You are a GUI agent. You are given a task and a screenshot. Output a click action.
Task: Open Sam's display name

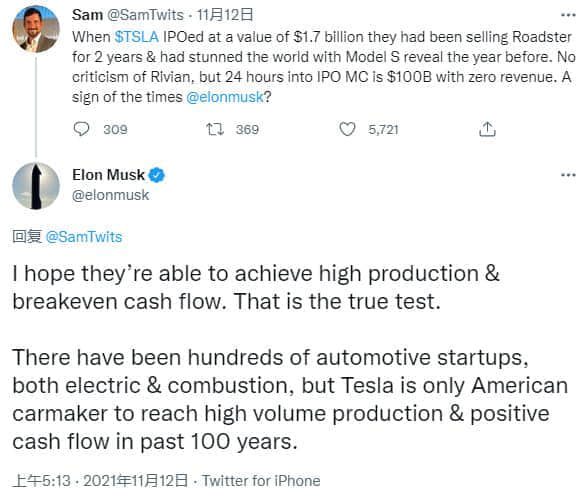click(x=87, y=15)
